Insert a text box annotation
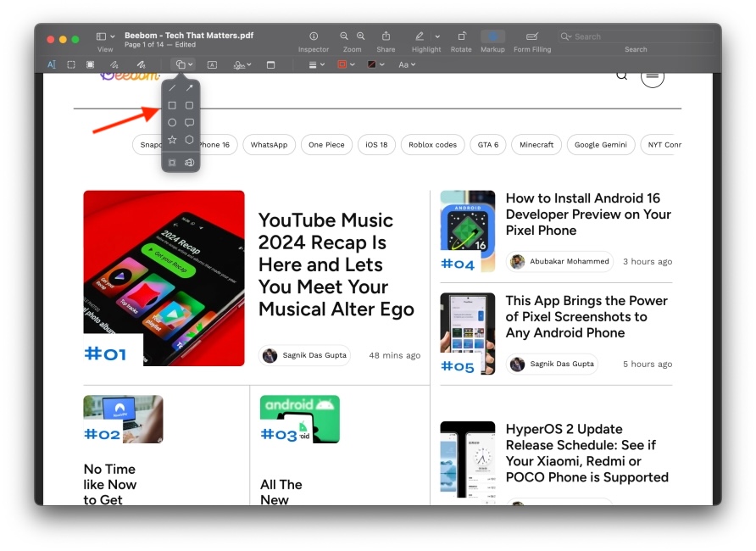Viewport: 756px width, 551px height. 212,64
